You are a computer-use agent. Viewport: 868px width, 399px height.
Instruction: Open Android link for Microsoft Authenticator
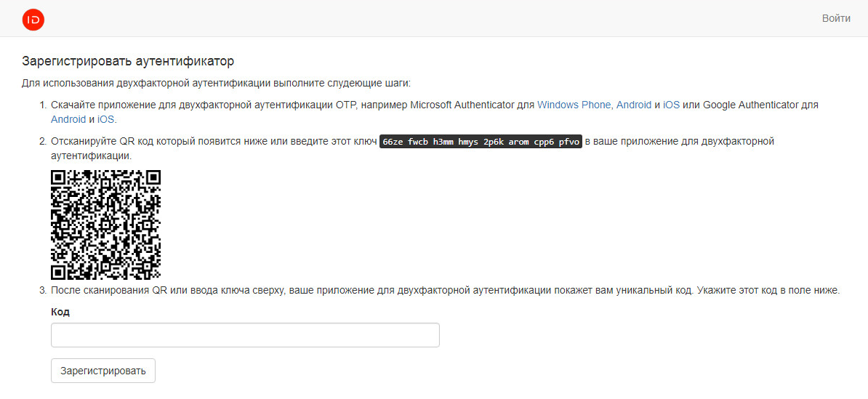[634, 105]
